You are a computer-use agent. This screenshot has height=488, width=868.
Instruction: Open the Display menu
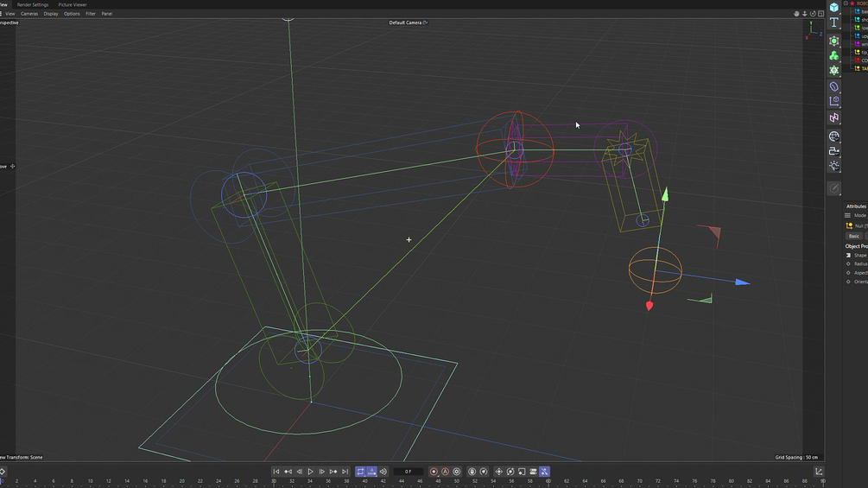tap(51, 14)
